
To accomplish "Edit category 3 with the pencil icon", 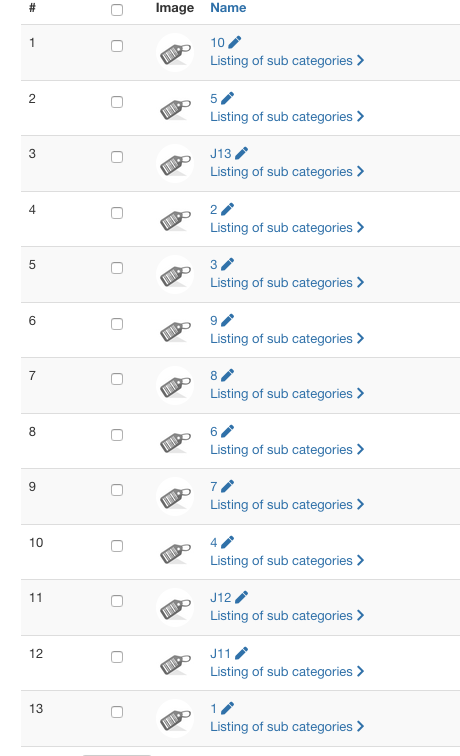I will point(227,264).
